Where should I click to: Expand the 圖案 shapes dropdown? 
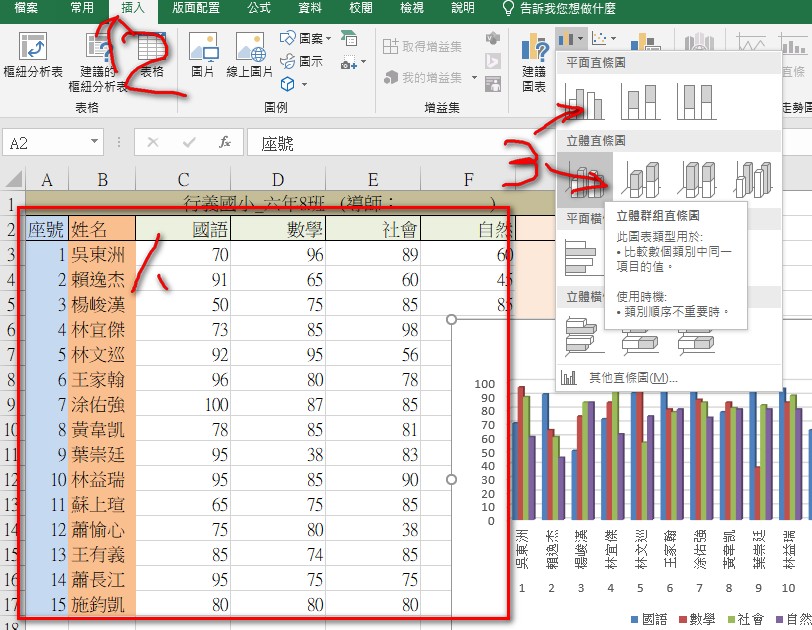[x=328, y=38]
